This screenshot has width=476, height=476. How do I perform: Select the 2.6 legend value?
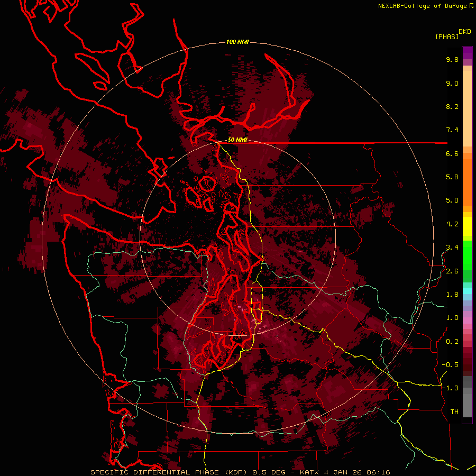click(x=452, y=271)
